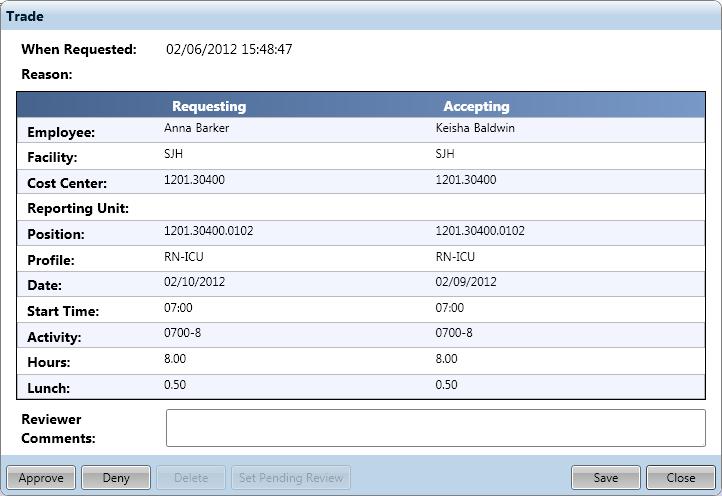Click the Approve button

point(41,478)
